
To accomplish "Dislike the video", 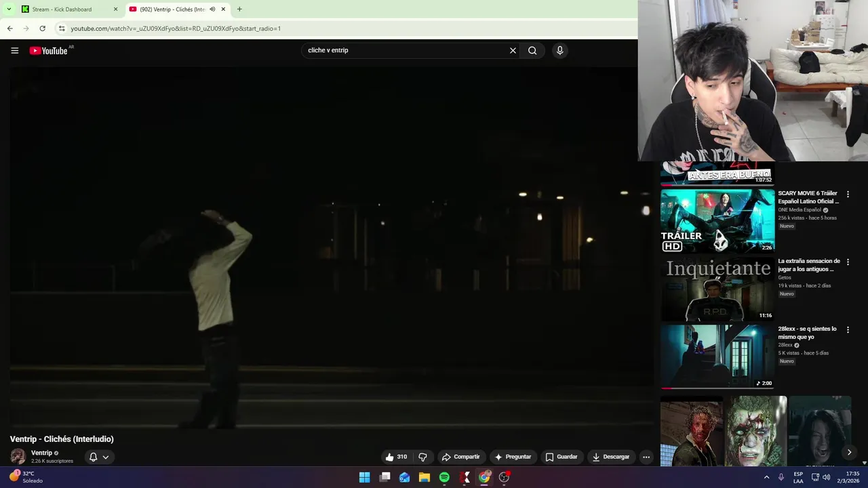I will click(x=422, y=457).
